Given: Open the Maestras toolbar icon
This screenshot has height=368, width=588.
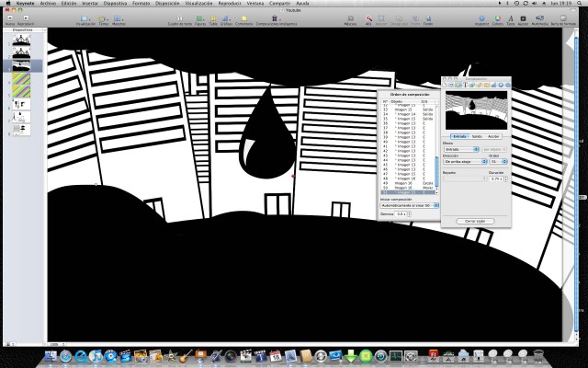Looking at the screenshot, I should [x=118, y=18].
